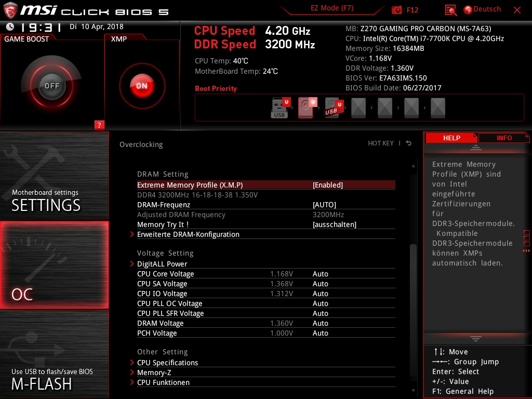Viewport: 532px width, 399px height.
Task: Select the hard disk boot device
Action: [307, 108]
